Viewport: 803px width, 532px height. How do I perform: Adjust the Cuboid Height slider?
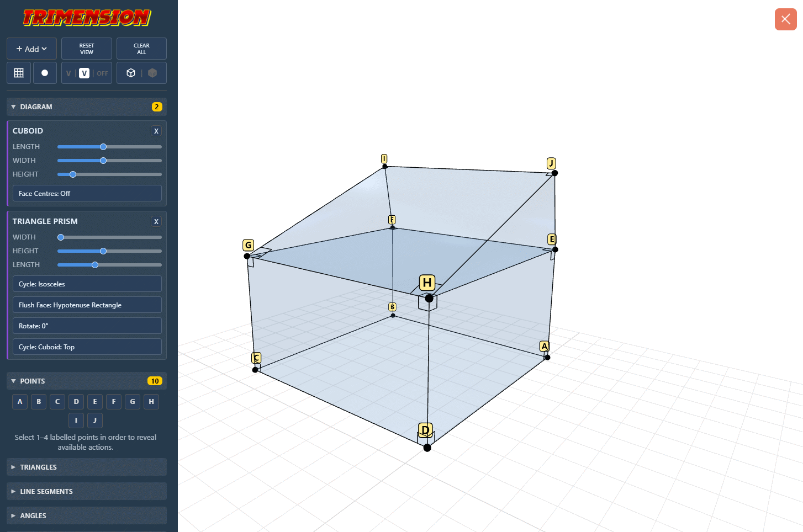(109, 174)
